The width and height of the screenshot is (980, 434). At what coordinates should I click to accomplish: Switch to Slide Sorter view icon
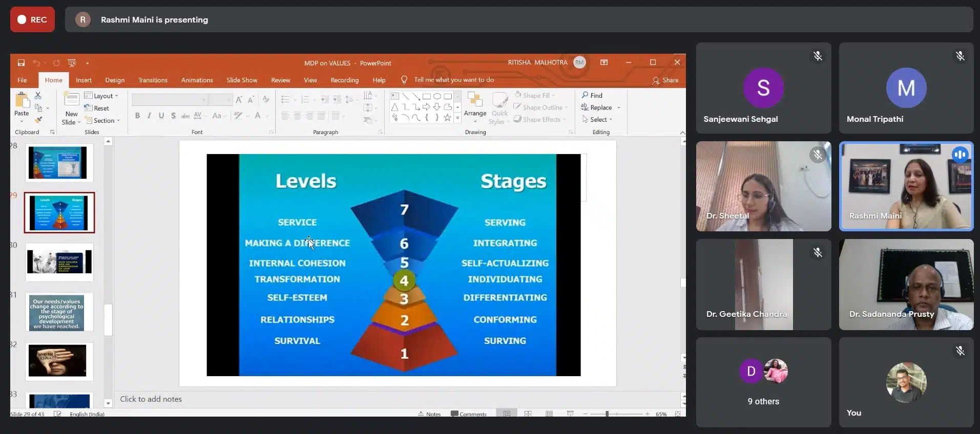528,414
